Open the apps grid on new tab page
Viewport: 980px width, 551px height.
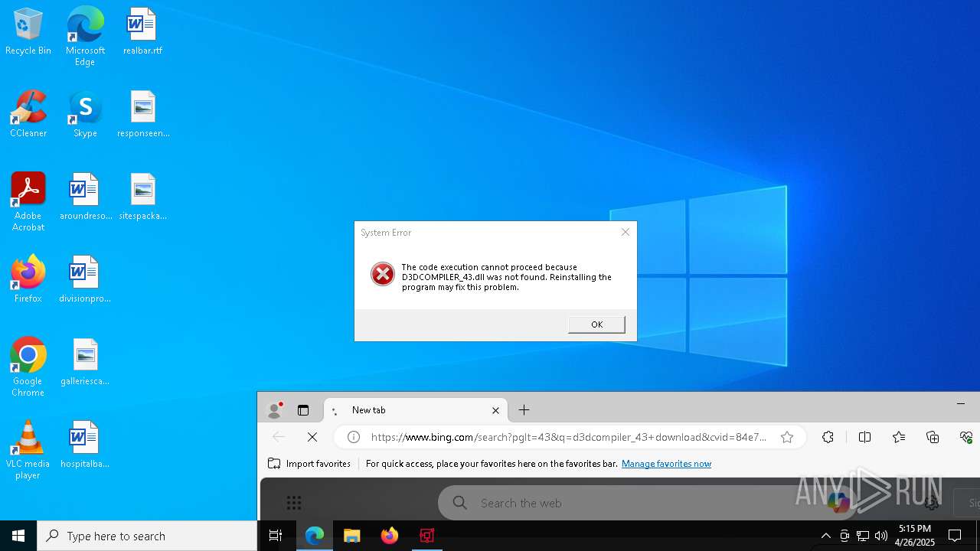294,503
